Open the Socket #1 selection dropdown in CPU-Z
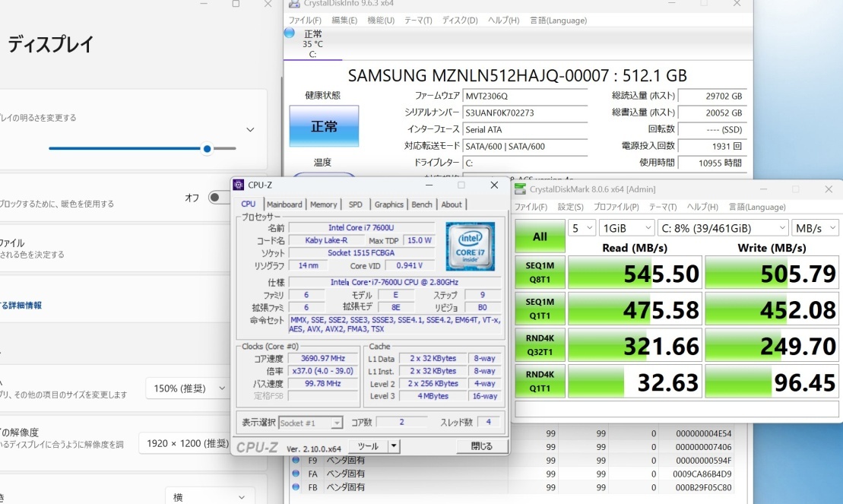The image size is (843, 504). pos(310,423)
